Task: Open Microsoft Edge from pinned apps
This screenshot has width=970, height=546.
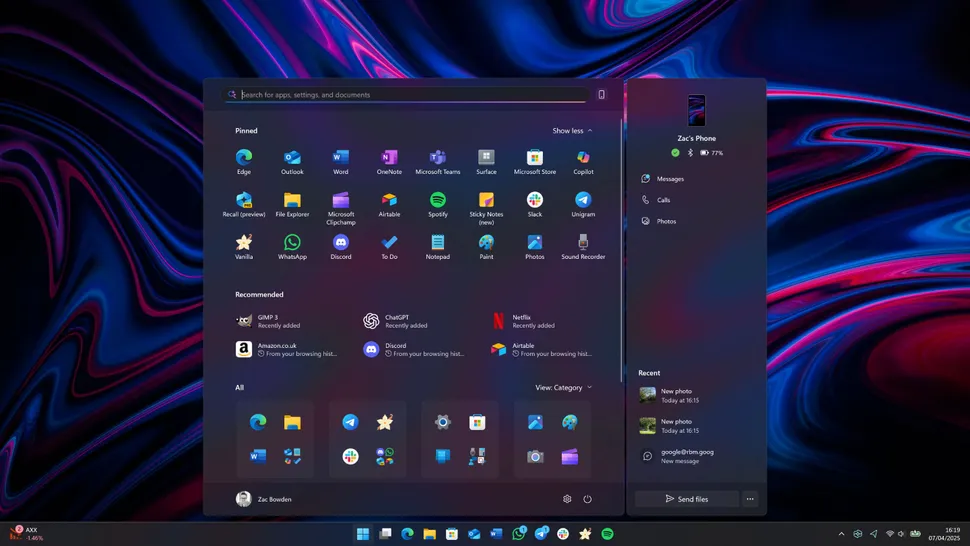Action: pos(243,158)
